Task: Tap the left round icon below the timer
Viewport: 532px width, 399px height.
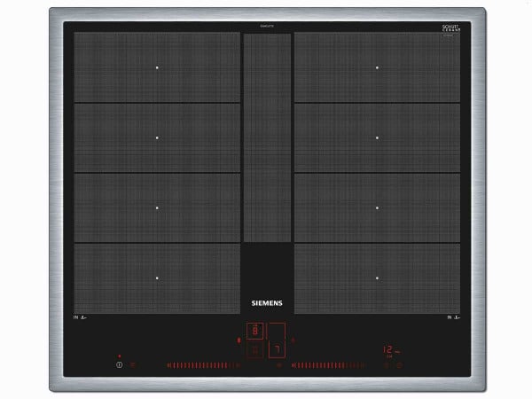Action: pyautogui.click(x=385, y=364)
